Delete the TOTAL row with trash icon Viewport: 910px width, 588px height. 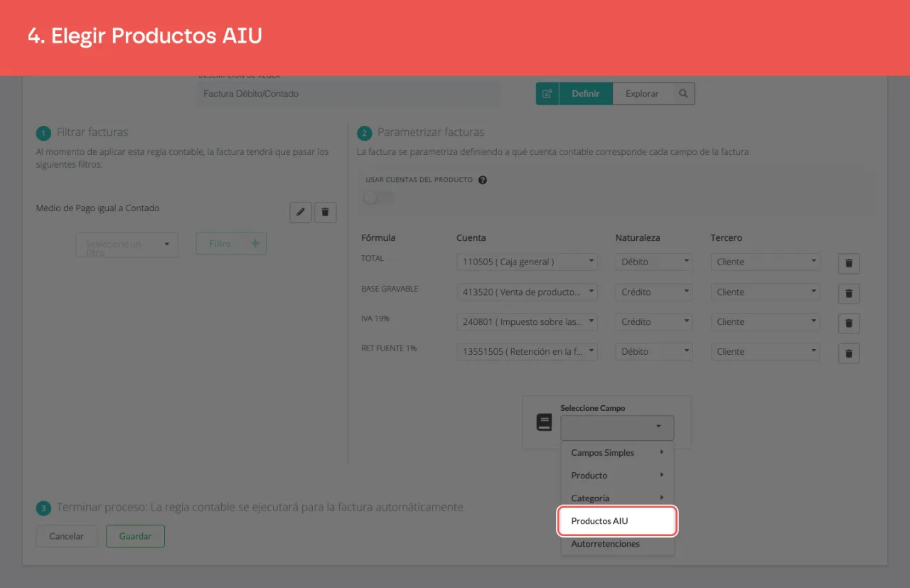(x=849, y=263)
